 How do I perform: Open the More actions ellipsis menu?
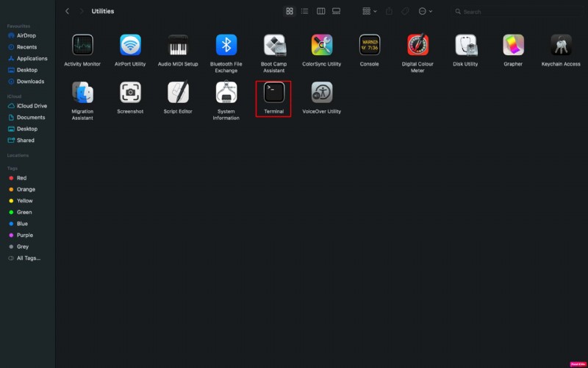point(426,11)
